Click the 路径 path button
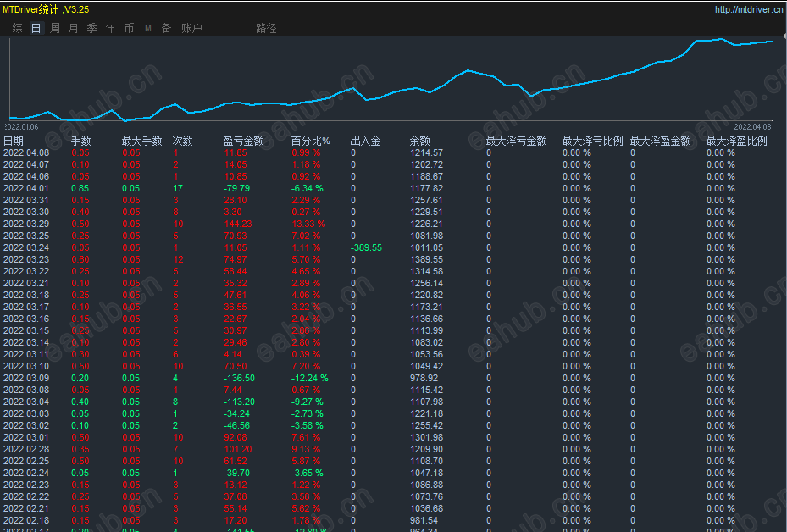The width and height of the screenshot is (787, 532). [266, 28]
